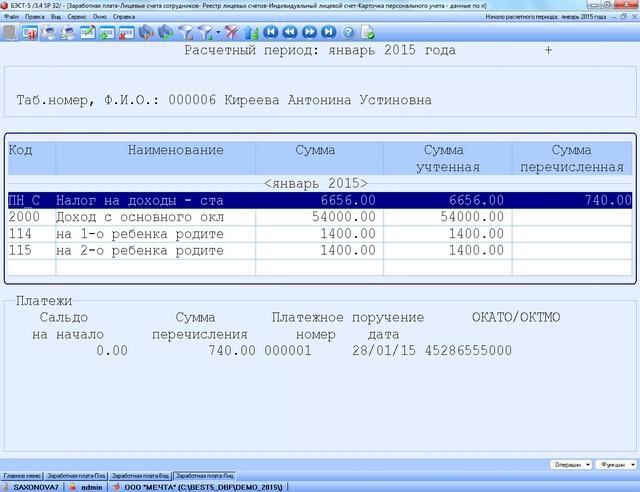Click the printer with checkmark preview icon

(x=68, y=32)
